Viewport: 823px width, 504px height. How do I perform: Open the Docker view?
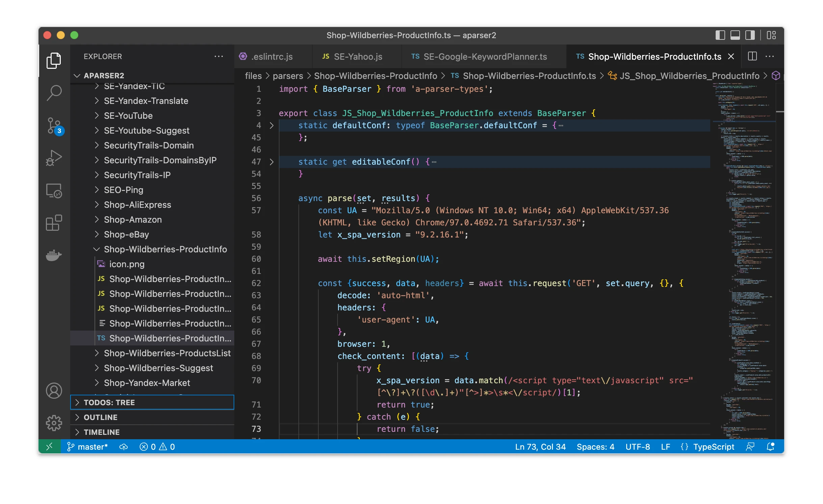click(x=54, y=255)
